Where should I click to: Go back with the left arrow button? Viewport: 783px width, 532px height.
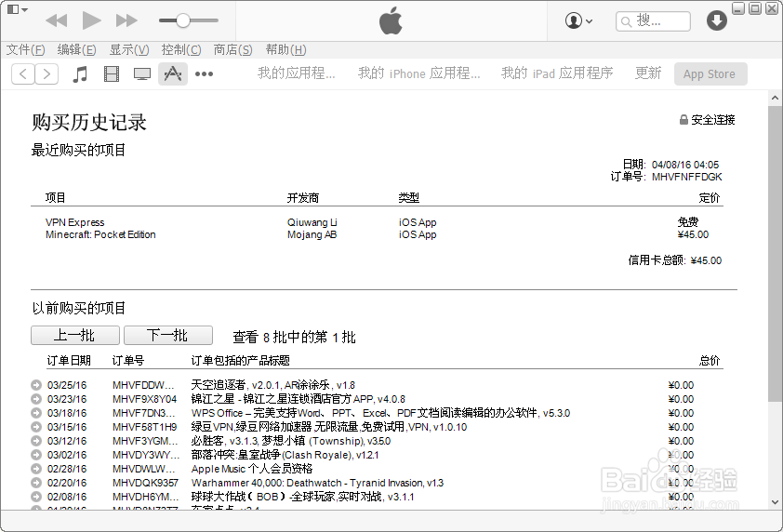(x=23, y=73)
